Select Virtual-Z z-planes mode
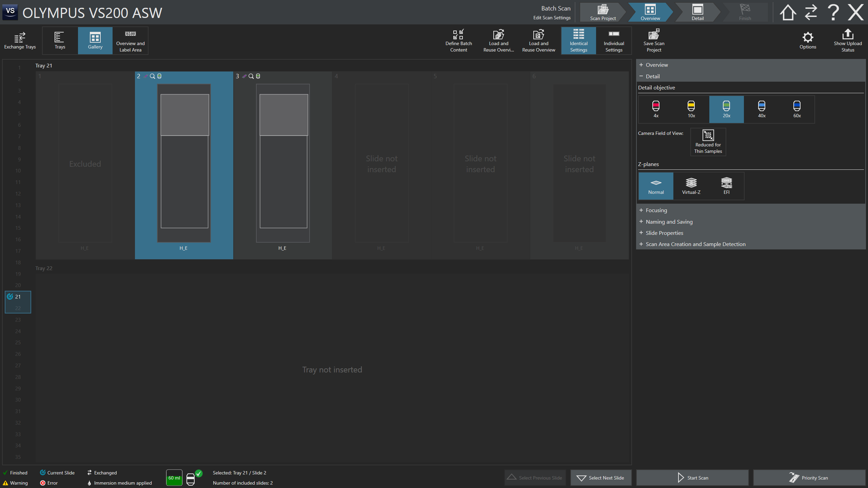This screenshot has height=488, width=868. pos(691,186)
